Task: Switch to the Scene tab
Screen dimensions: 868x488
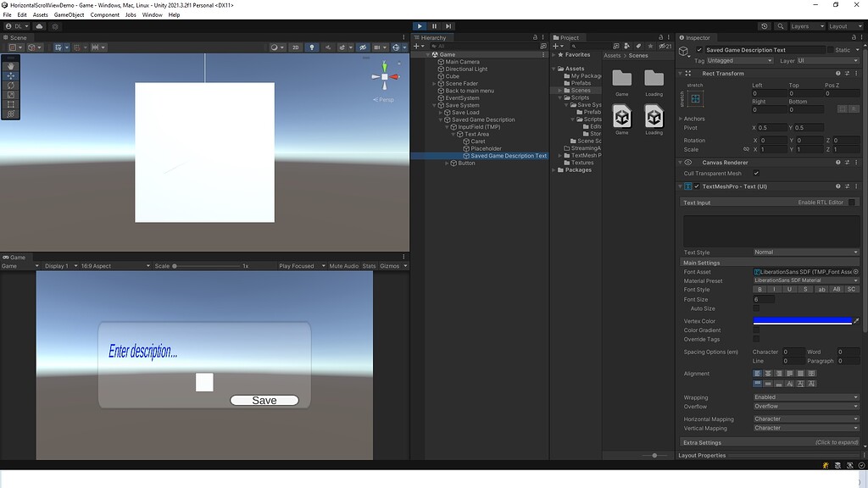Action: [19, 37]
